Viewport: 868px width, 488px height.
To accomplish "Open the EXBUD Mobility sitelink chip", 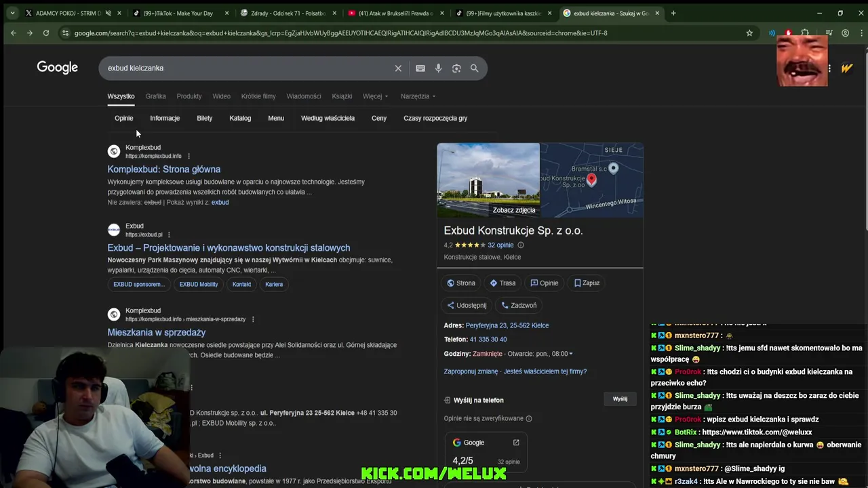I will coord(199,285).
